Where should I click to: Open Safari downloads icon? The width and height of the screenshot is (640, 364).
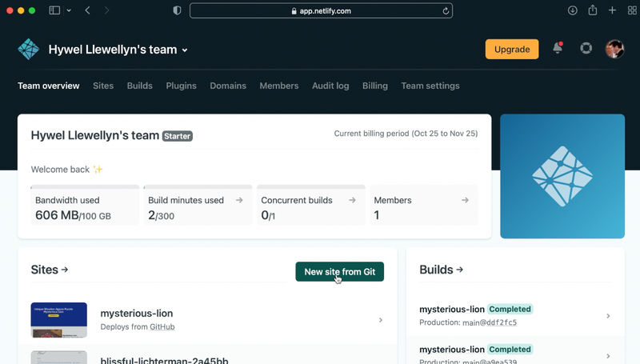click(x=573, y=10)
